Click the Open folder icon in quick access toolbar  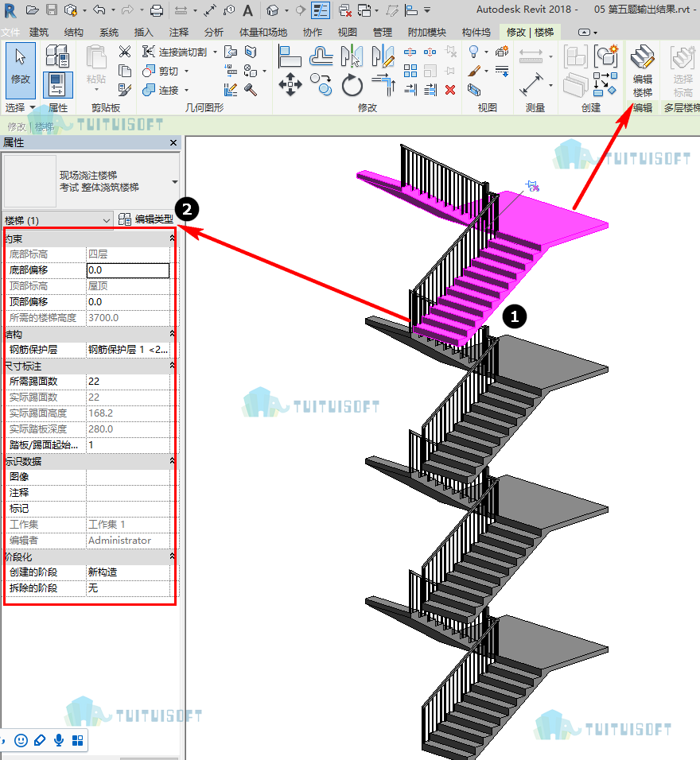pos(32,10)
